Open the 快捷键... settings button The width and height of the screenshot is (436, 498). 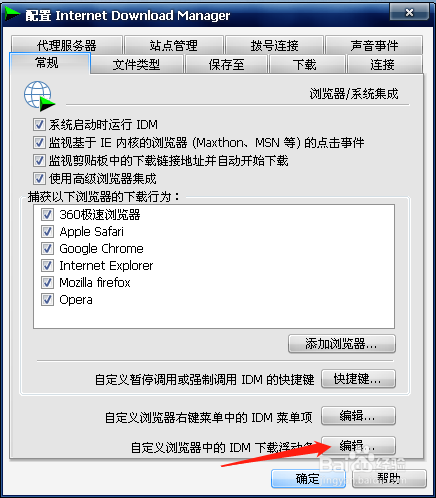click(358, 379)
